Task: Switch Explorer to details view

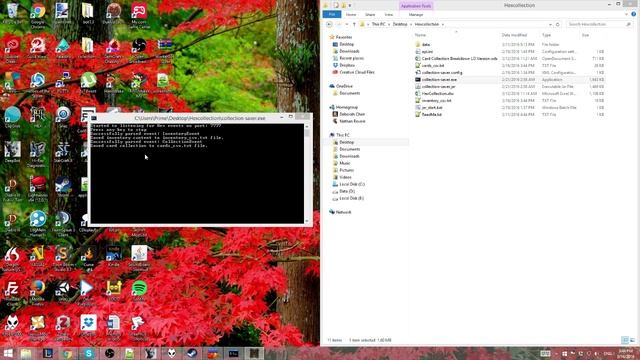Action: 624,340
